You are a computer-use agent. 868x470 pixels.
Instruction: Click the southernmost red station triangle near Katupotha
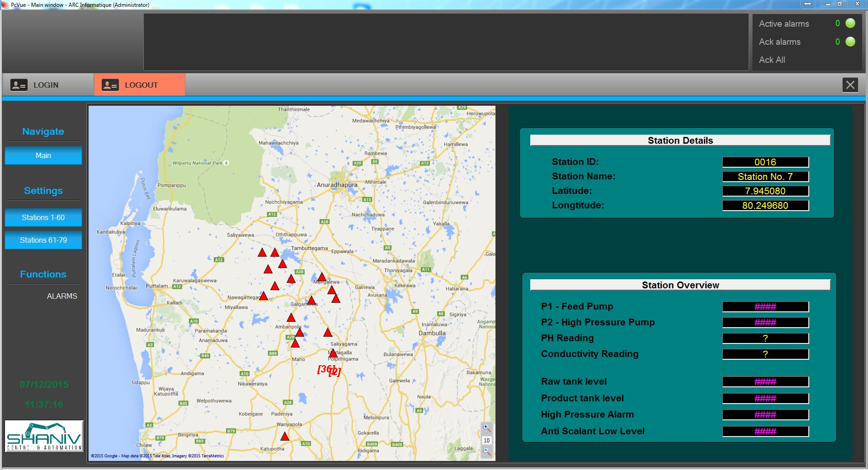tap(285, 437)
